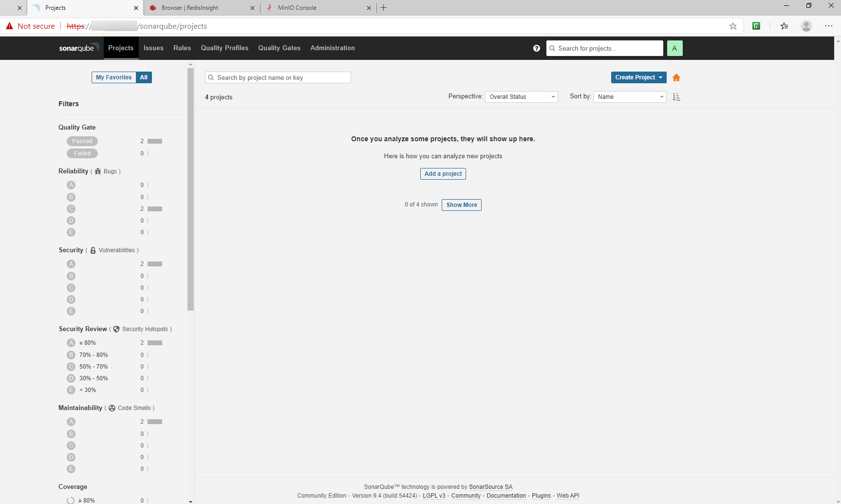841x504 pixels.
Task: Open the browser favorites list icon
Action: [784, 26]
